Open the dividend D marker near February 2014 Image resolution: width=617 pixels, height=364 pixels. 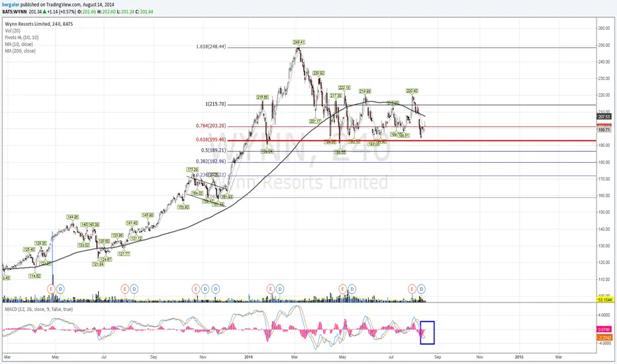coord(280,289)
